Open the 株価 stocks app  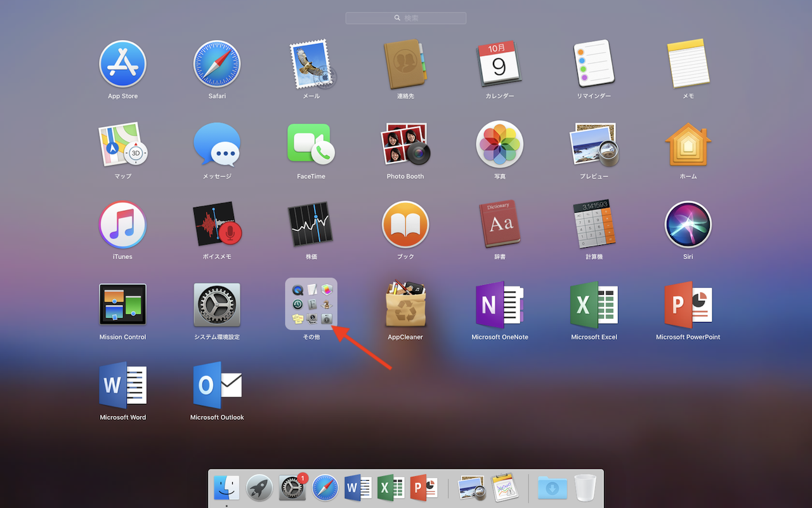(x=311, y=225)
